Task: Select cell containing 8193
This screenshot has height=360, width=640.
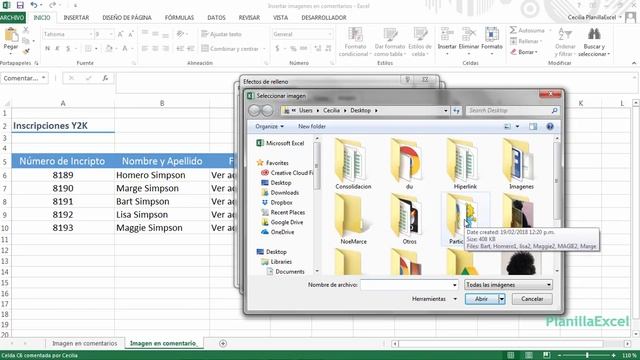Action: click(63, 228)
